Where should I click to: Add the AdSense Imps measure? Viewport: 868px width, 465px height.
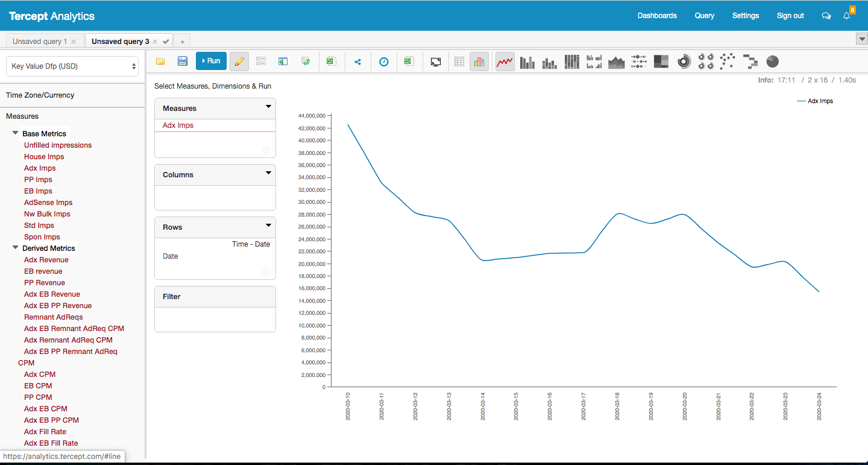click(48, 203)
